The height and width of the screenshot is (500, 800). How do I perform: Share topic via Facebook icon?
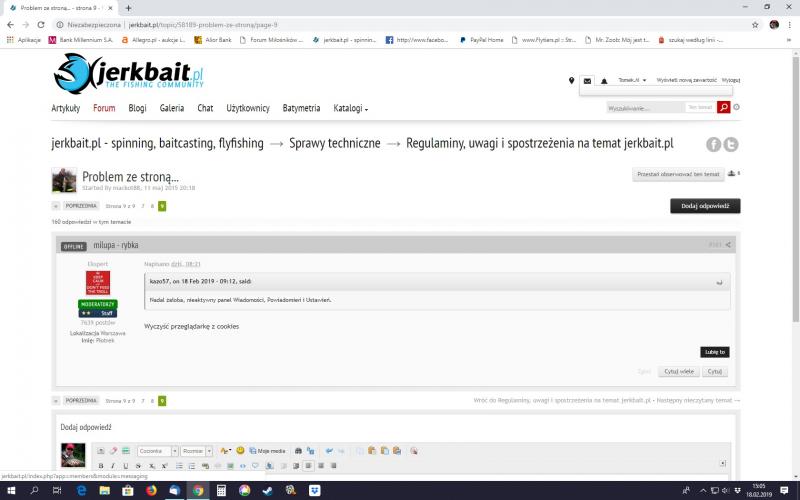[714, 144]
